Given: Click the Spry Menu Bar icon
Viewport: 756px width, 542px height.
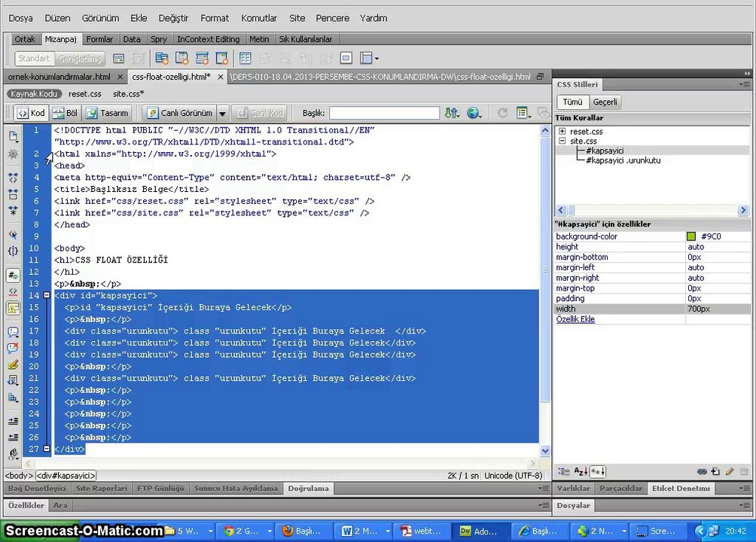Looking at the screenshot, I should 162,59.
